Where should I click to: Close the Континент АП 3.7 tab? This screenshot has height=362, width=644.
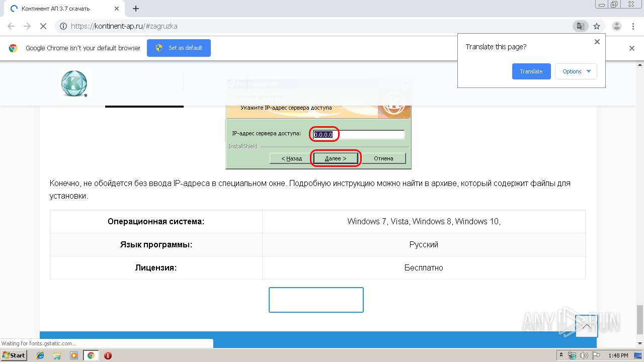coord(117,9)
